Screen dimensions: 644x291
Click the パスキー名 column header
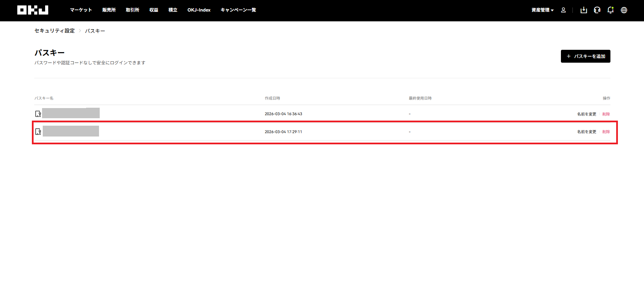point(44,98)
